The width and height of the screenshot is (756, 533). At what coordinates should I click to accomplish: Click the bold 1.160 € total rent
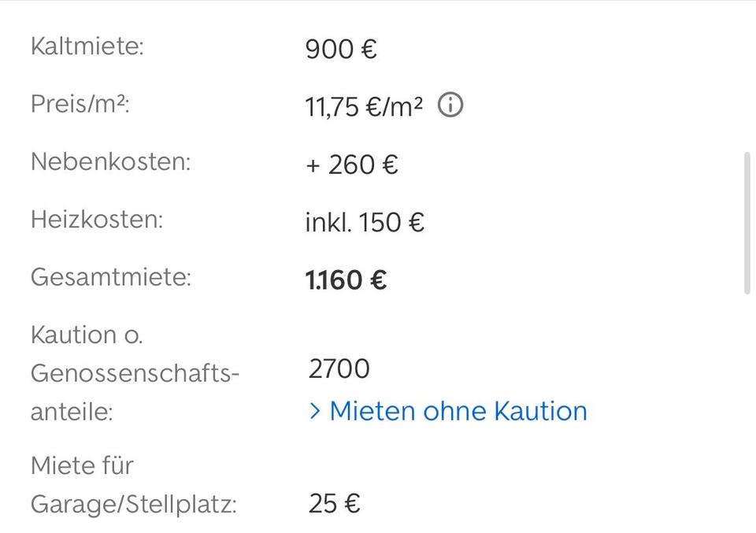346,280
